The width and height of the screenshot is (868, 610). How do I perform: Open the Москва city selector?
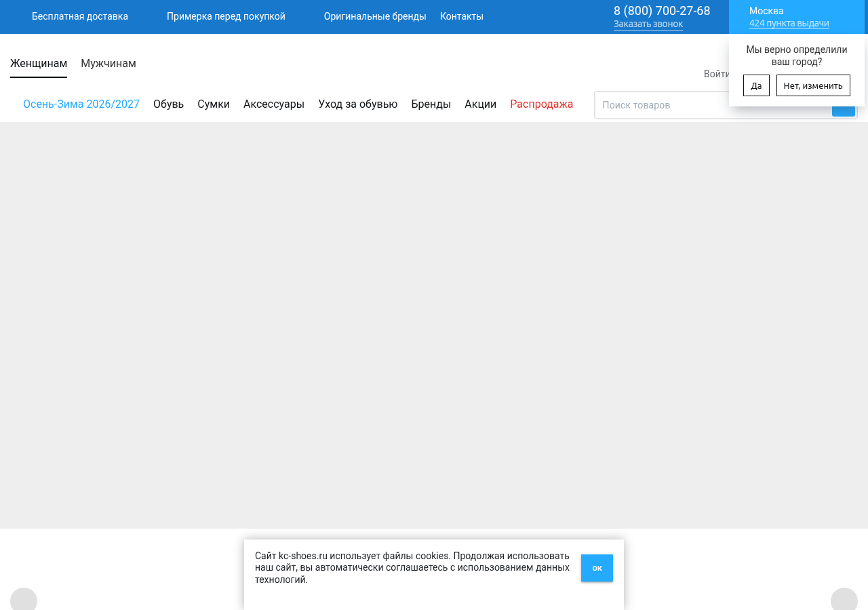point(766,11)
